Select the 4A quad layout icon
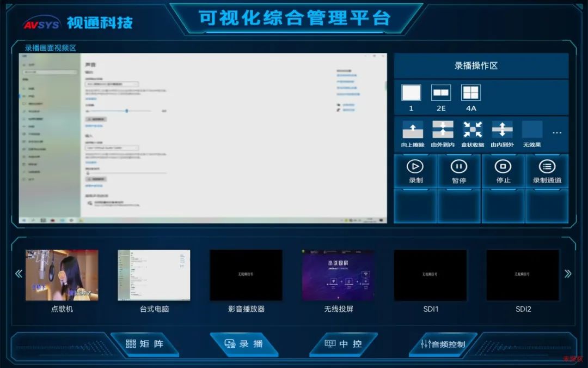Viewport: 588px width, 368px height. pos(471,93)
